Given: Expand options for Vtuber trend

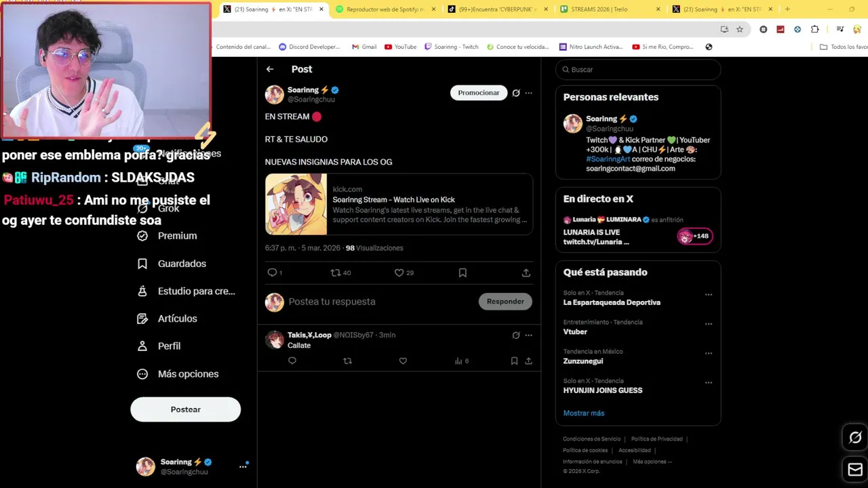Looking at the screenshot, I should point(709,324).
